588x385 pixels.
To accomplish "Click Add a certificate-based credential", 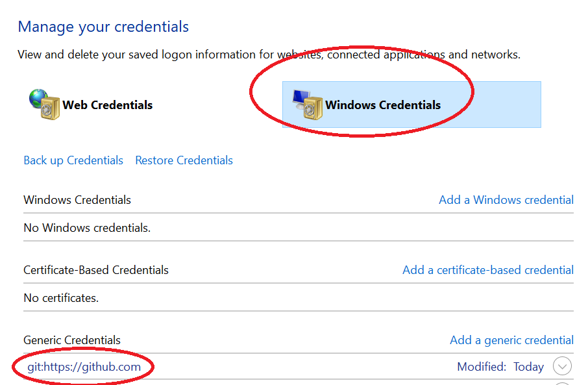I will [x=488, y=270].
